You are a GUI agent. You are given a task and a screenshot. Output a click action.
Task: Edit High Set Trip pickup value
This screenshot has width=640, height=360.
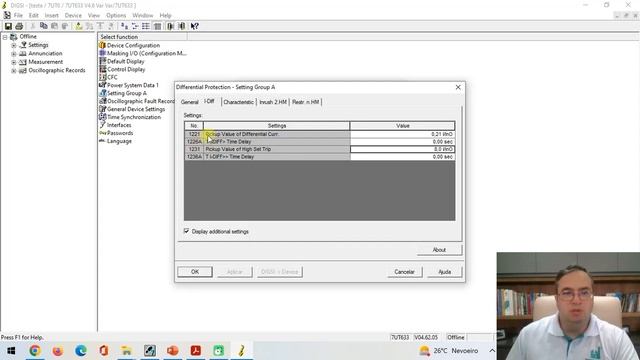tap(402, 149)
